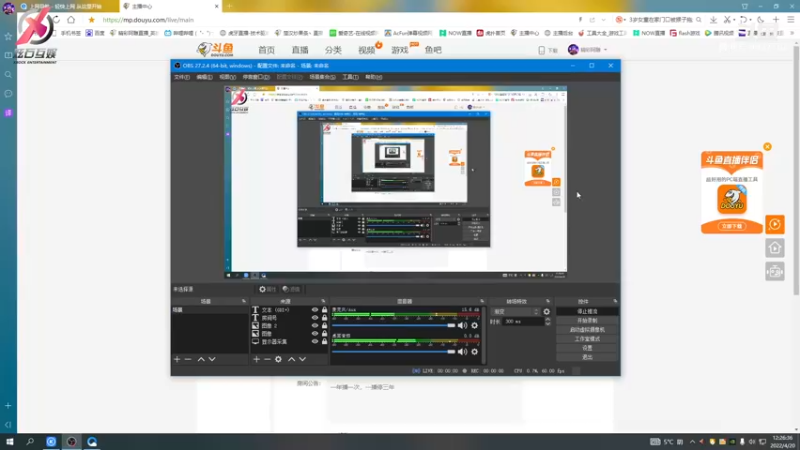This screenshot has height=450, width=800.
Task: Move source down in Sources panel
Action: click(x=303, y=359)
